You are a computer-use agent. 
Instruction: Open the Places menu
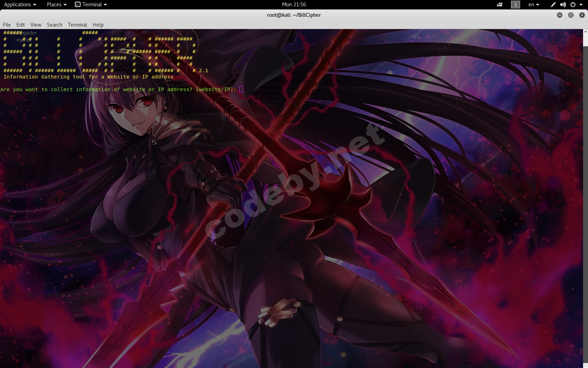tap(57, 5)
